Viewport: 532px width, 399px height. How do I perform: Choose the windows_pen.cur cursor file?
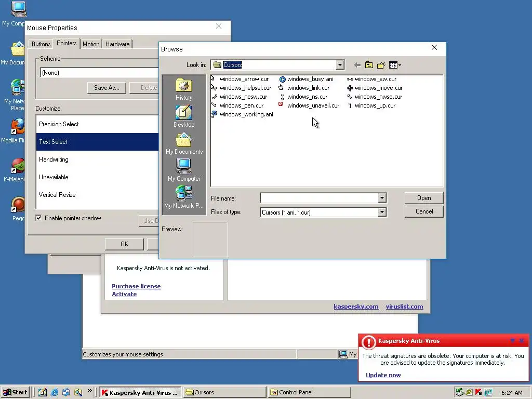coord(237,105)
